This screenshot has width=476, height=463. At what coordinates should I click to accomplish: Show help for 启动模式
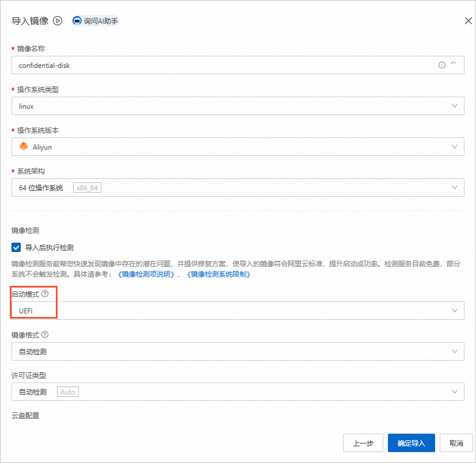pyautogui.click(x=45, y=294)
